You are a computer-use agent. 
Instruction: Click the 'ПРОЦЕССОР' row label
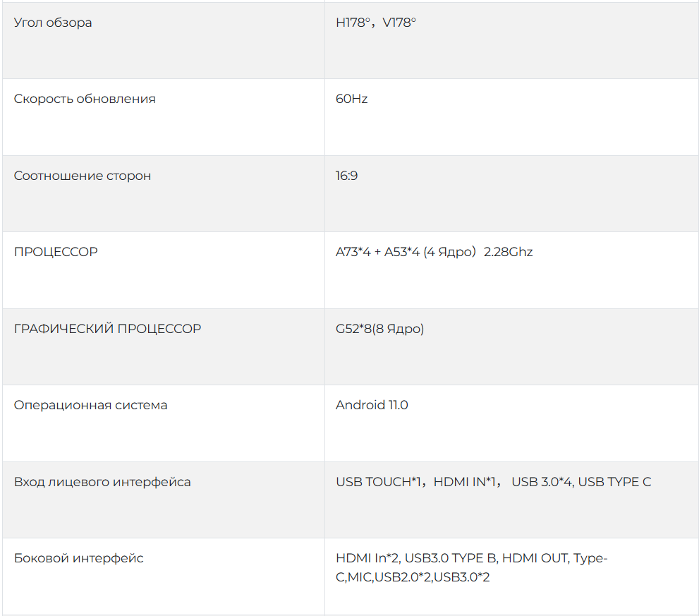click(56, 252)
